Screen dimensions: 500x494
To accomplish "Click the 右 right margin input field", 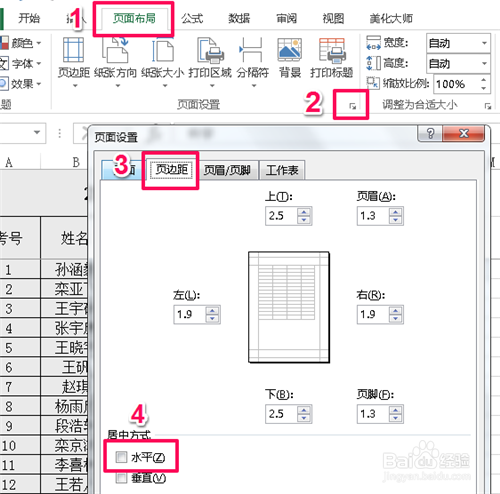I will (373, 314).
